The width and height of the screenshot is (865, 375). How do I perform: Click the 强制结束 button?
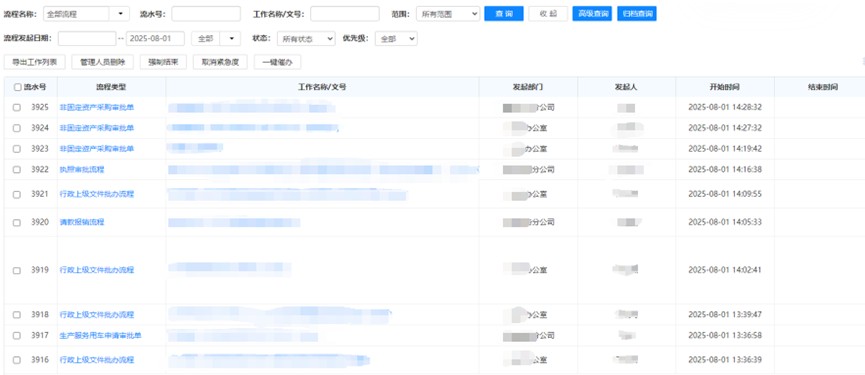coord(163,62)
